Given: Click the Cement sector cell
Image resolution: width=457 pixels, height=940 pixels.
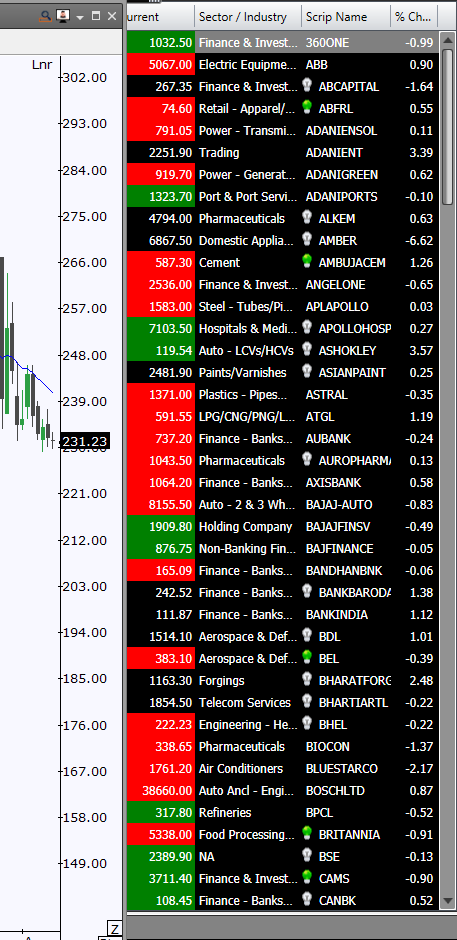Looking at the screenshot, I should (248, 262).
